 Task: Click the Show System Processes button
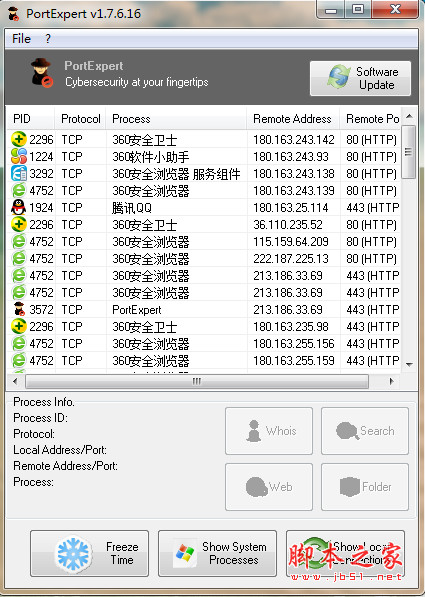coord(217,553)
